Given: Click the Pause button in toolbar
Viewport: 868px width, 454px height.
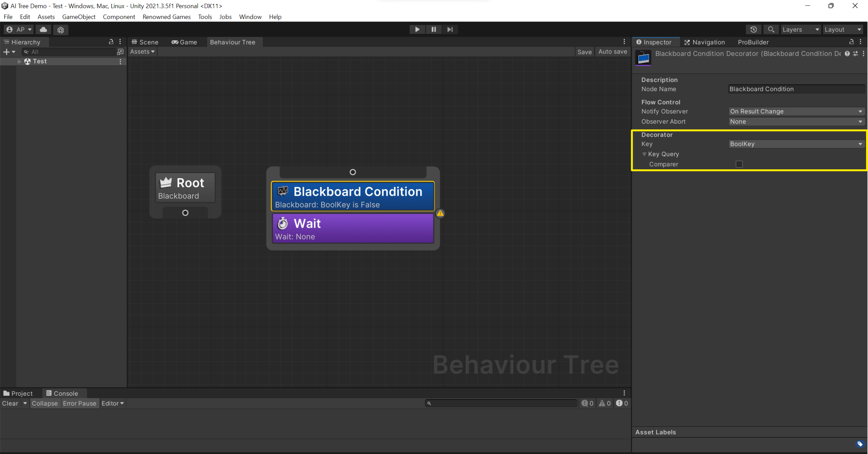Looking at the screenshot, I should (433, 29).
